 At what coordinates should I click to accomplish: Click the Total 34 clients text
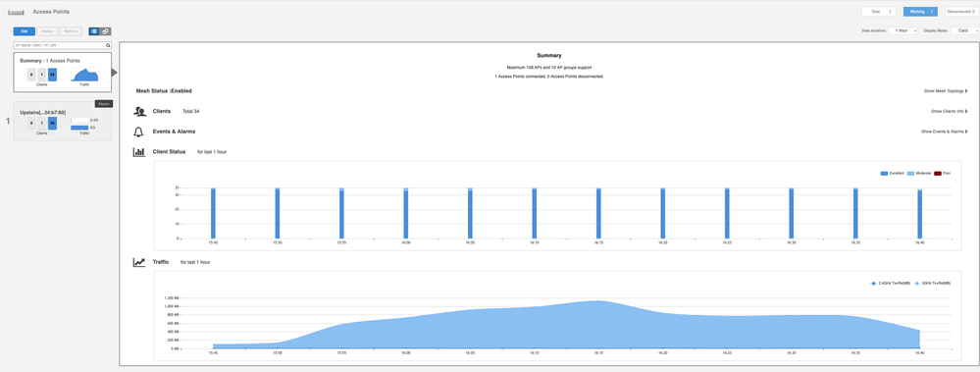[x=190, y=111]
